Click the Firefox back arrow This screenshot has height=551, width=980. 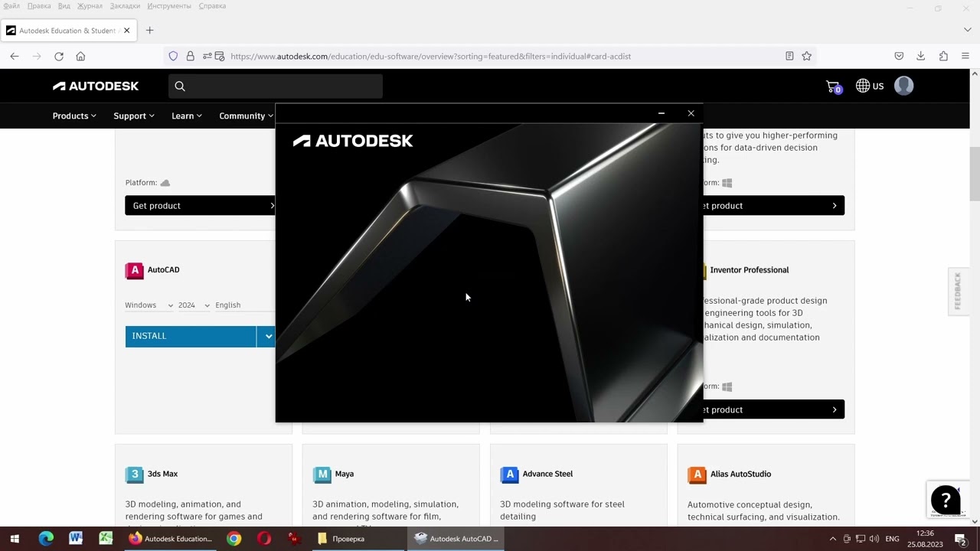click(x=15, y=56)
